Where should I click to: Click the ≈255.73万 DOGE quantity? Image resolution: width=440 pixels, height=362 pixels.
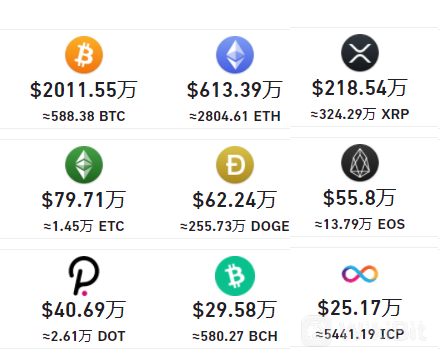235,226
